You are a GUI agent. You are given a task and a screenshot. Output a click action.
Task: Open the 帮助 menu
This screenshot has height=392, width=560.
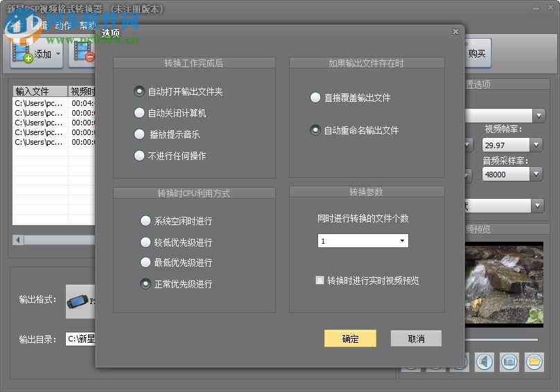point(88,26)
